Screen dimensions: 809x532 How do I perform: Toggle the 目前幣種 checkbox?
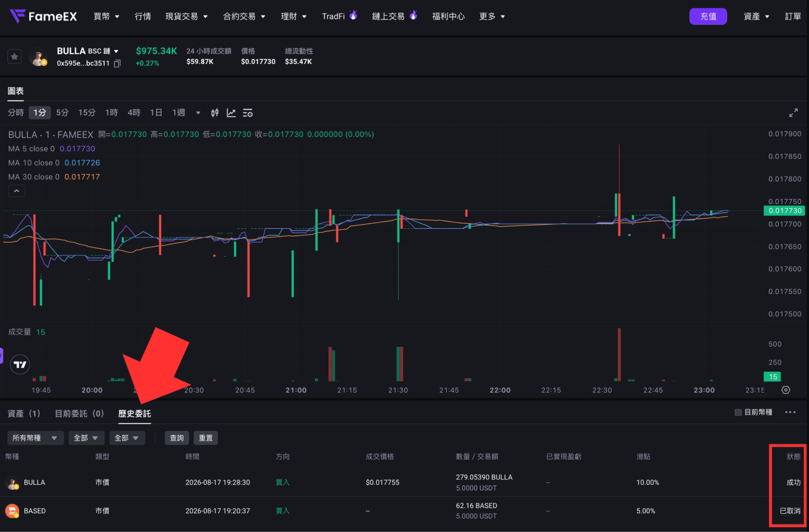coord(738,412)
